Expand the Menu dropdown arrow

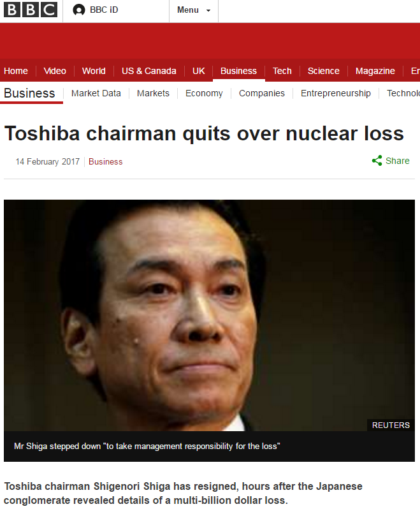(x=208, y=11)
